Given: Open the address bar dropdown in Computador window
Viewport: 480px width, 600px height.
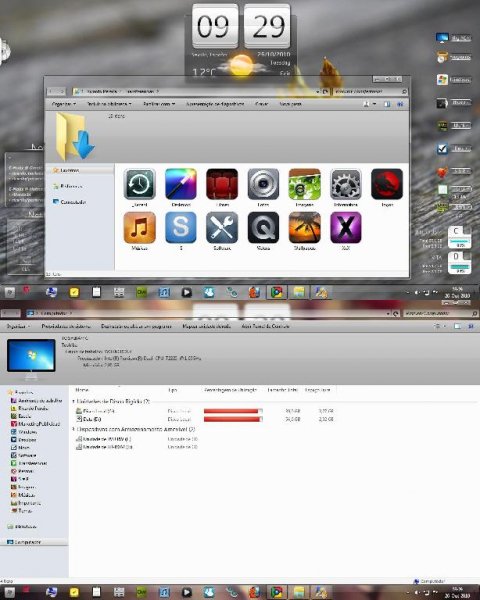Looking at the screenshot, I should (388, 313).
